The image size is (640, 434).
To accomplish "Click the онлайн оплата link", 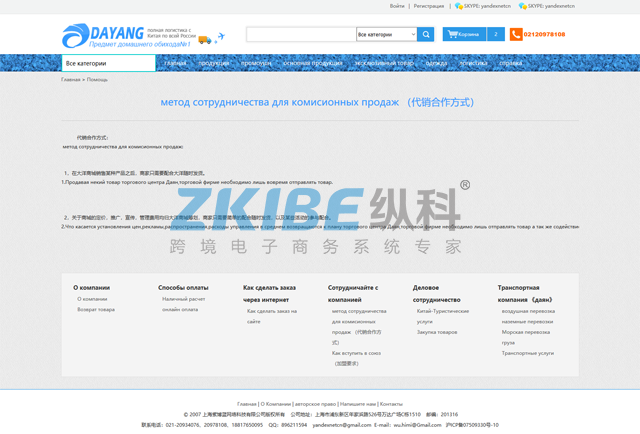I will pyautogui.click(x=180, y=309).
